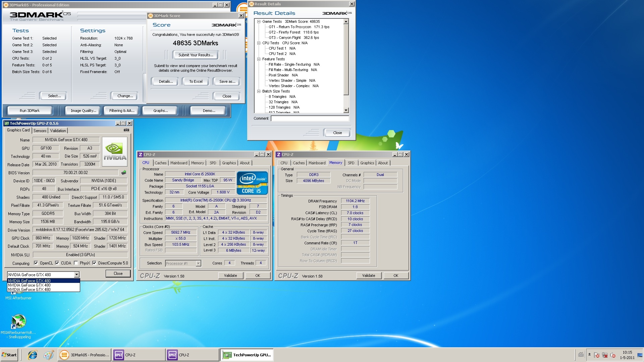644x362 pixels.
Task: Toggle the PhysX checkbox
Action: point(76,263)
